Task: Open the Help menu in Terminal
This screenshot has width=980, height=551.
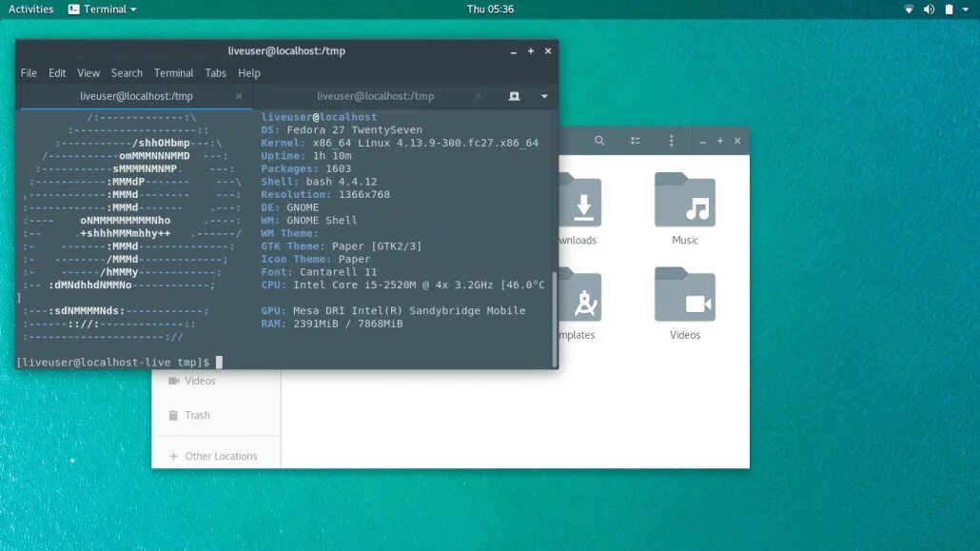Action: click(248, 73)
